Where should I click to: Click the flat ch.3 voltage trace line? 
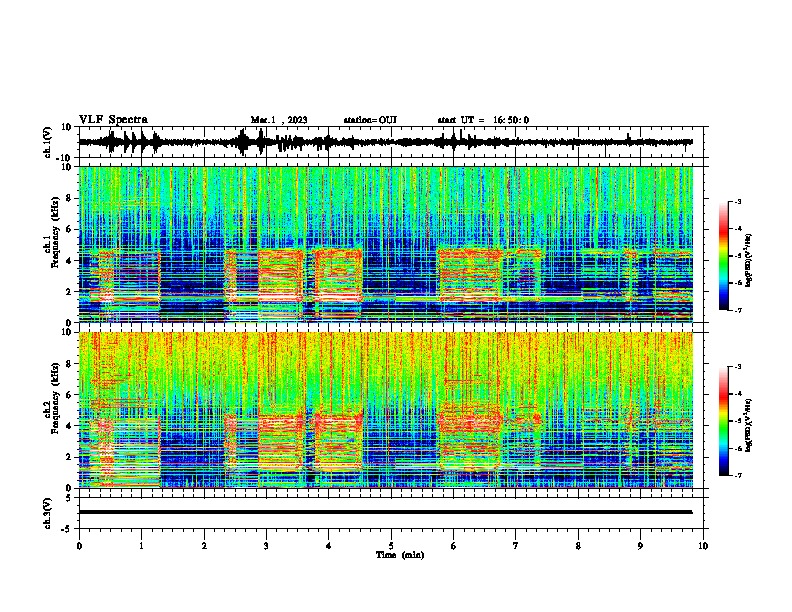(386, 512)
